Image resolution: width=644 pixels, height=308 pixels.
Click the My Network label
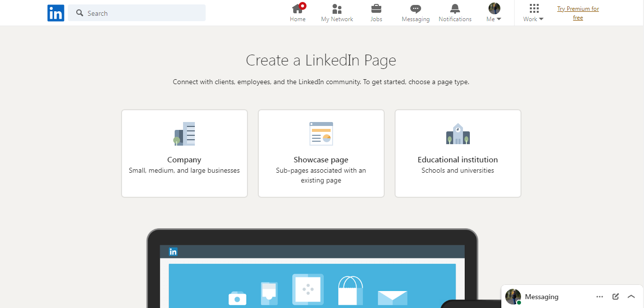[337, 19]
